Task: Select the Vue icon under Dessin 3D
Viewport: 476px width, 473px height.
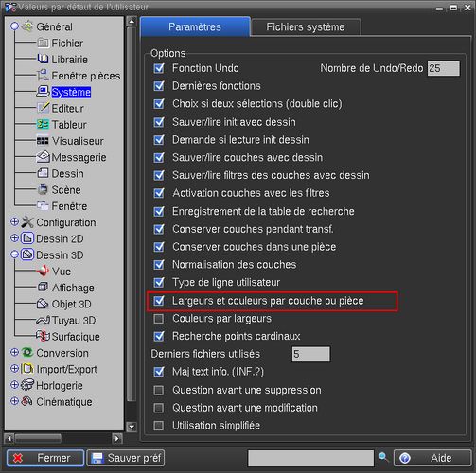Action: (43, 271)
